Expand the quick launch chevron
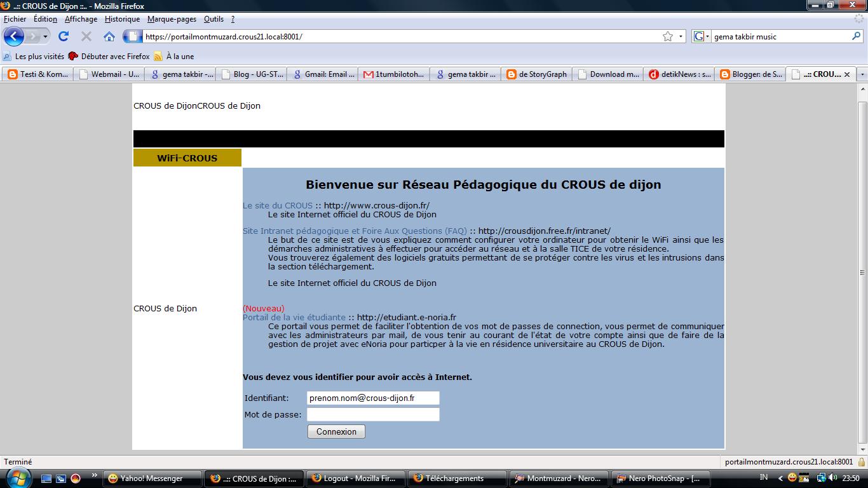 click(x=95, y=475)
